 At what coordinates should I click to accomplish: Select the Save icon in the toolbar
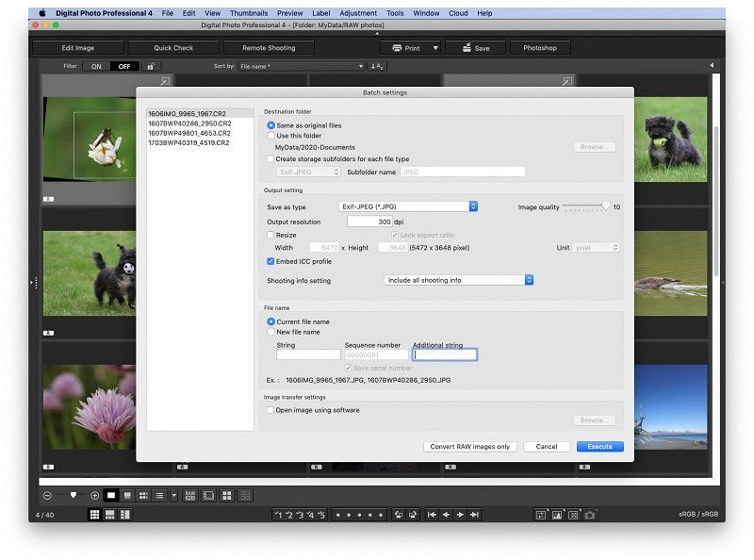pos(475,47)
